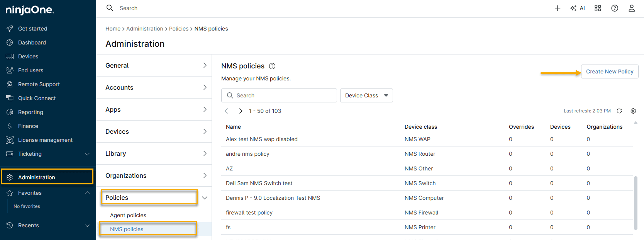Expand the Recents section

point(87,225)
